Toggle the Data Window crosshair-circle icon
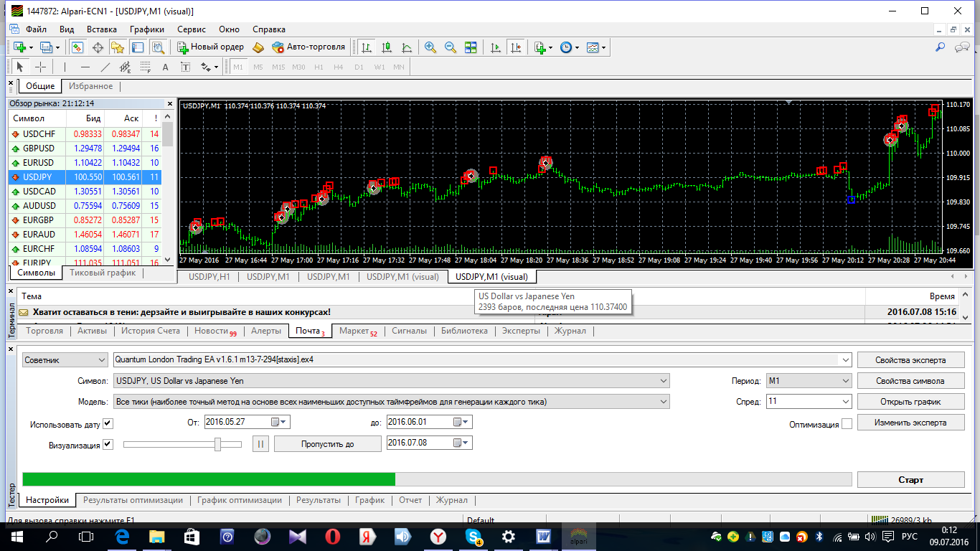980x551 pixels. coord(98,47)
